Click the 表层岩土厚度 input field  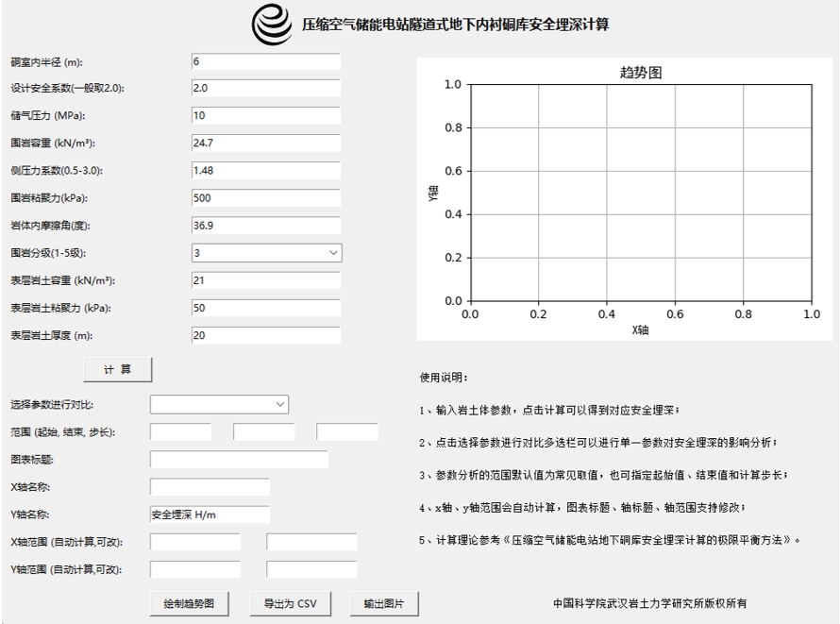pos(264,335)
